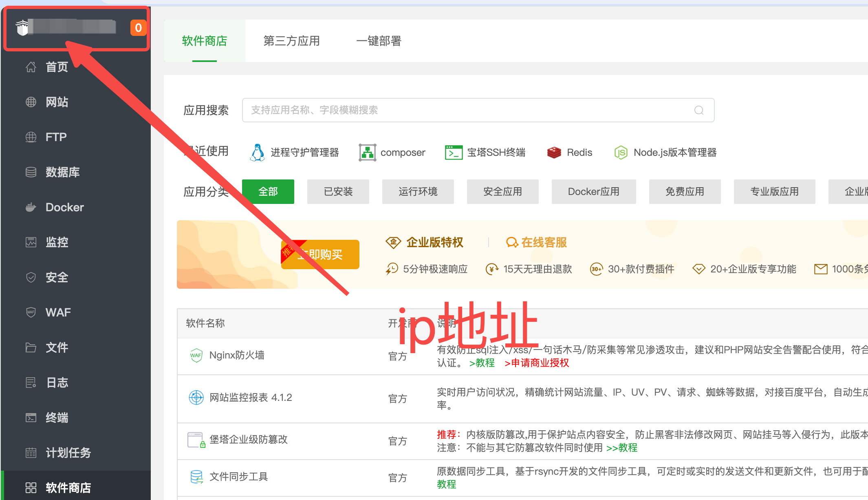The height and width of the screenshot is (500, 868).
Task: Click Node.js版本管理器 icon
Action: point(621,153)
